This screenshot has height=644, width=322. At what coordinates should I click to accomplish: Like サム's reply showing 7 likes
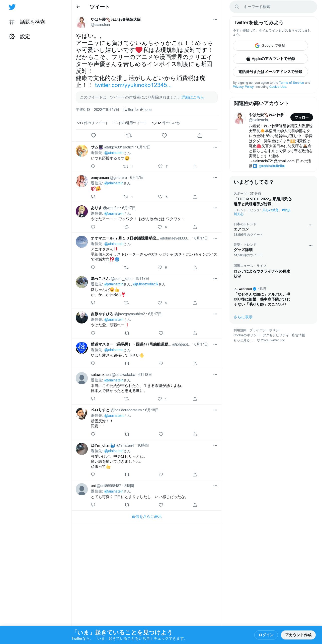coord(160,166)
